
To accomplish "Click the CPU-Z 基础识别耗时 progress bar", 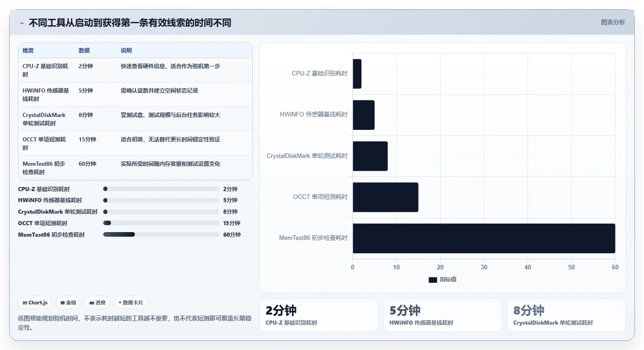I will point(161,189).
